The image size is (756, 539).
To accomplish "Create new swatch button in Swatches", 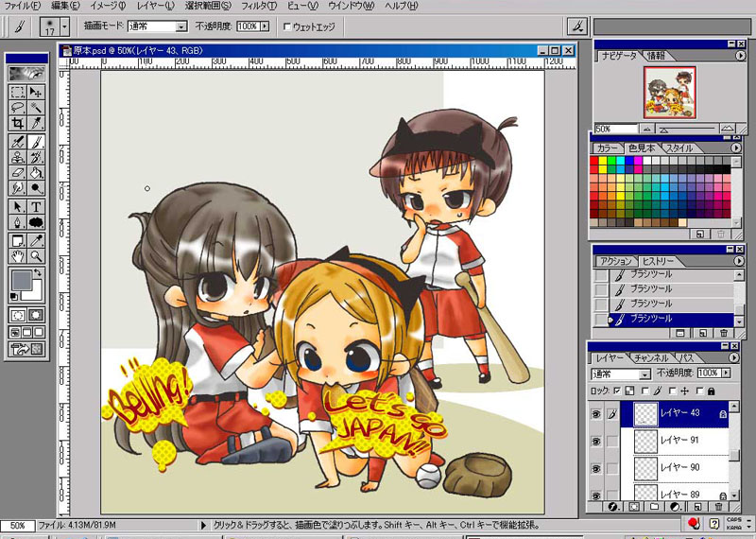I will [x=699, y=234].
